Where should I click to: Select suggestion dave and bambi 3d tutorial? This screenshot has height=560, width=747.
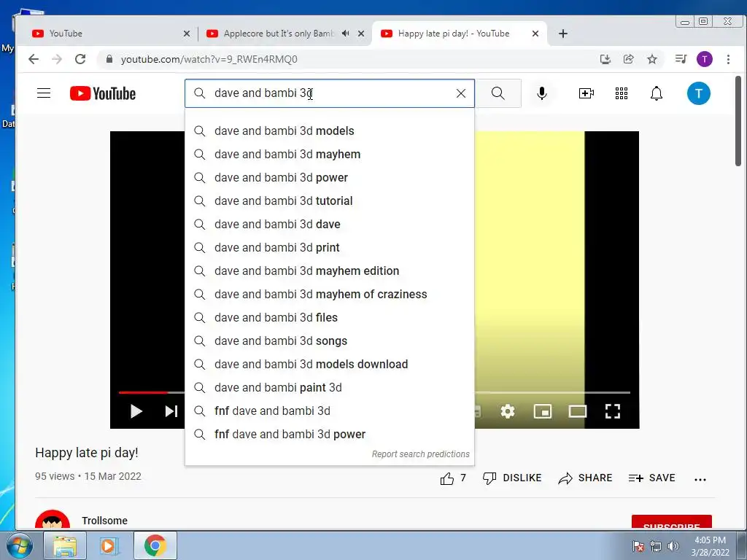330,201
